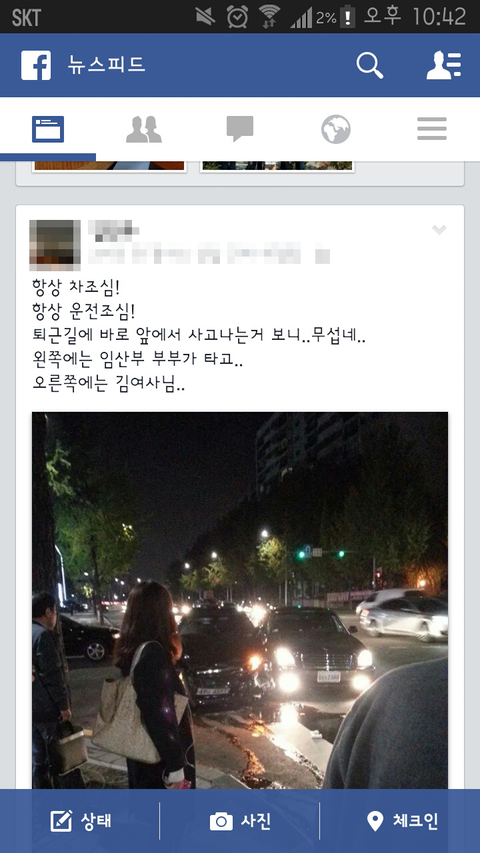The image size is (480, 853).
Task: Open the search magnifier icon
Action: click(x=370, y=65)
